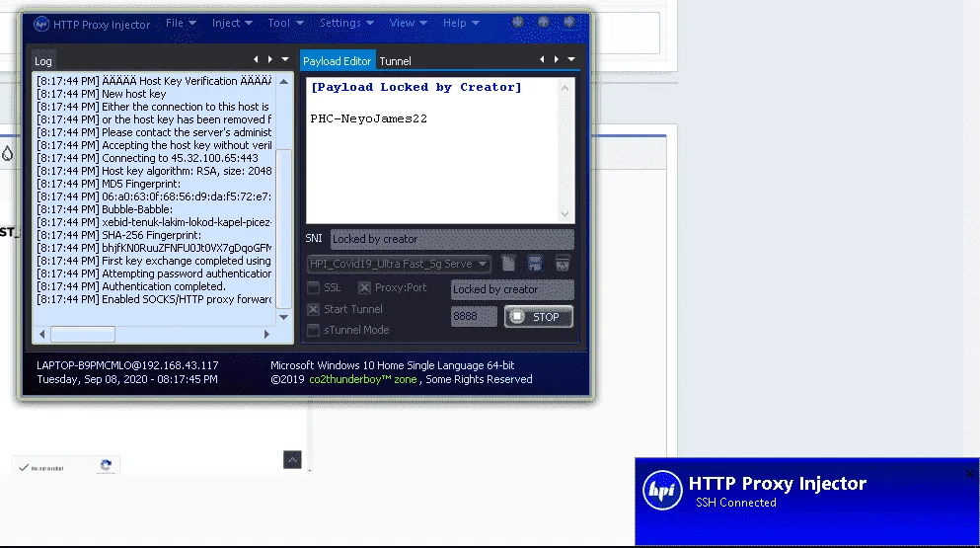Tick the reCAPTCHA checkbox in the background page

point(24,467)
